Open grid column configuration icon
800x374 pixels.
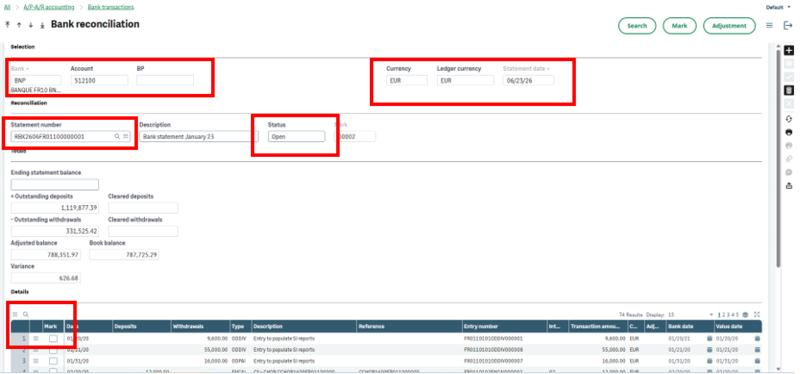745,314
